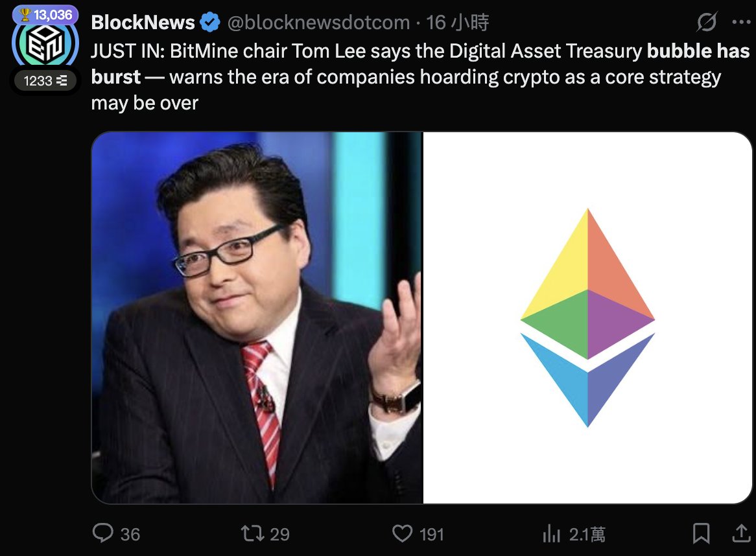Click the 191 likes count

432,535
